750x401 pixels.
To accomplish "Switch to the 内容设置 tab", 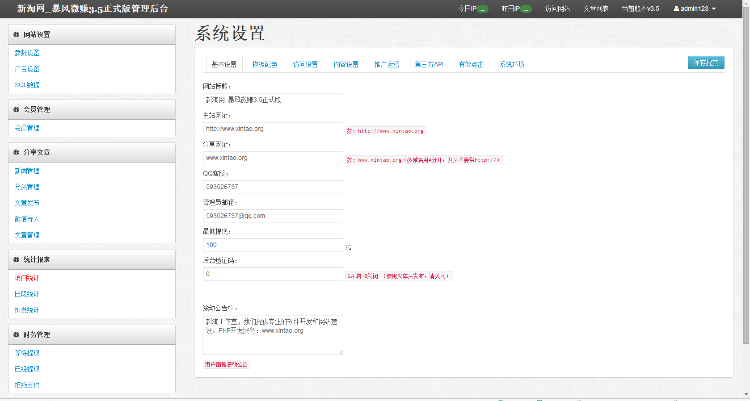I will pyautogui.click(x=346, y=64).
